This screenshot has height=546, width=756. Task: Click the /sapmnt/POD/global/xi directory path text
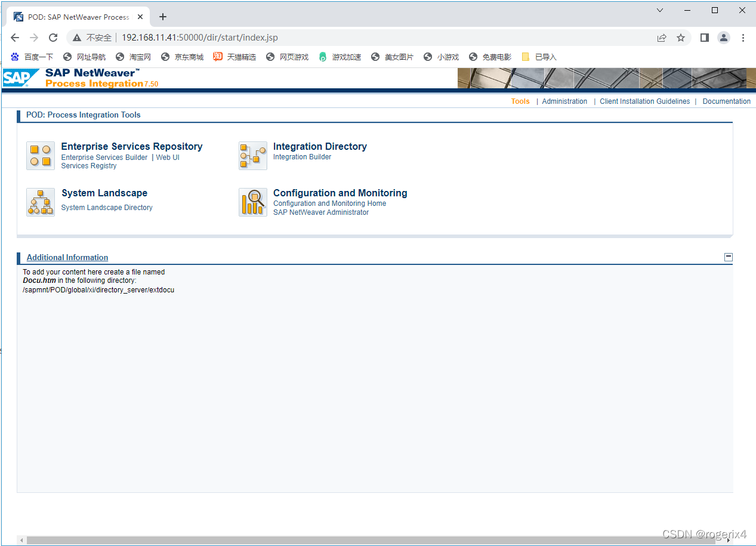(x=98, y=290)
